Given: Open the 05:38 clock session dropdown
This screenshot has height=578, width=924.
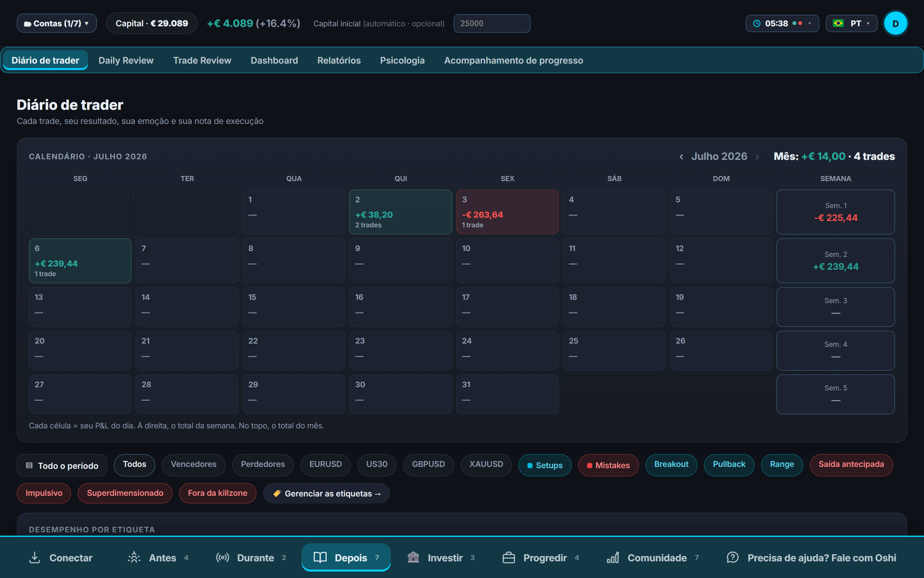Looking at the screenshot, I should point(783,23).
